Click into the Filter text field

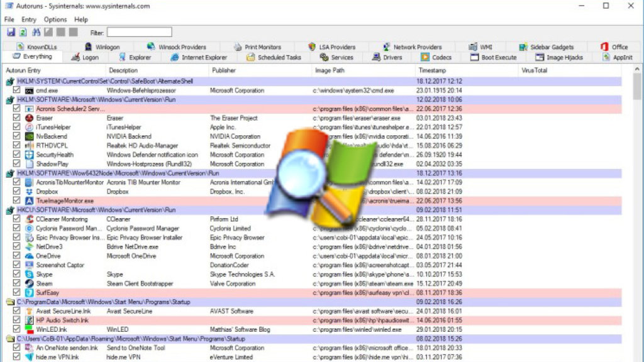click(x=139, y=32)
